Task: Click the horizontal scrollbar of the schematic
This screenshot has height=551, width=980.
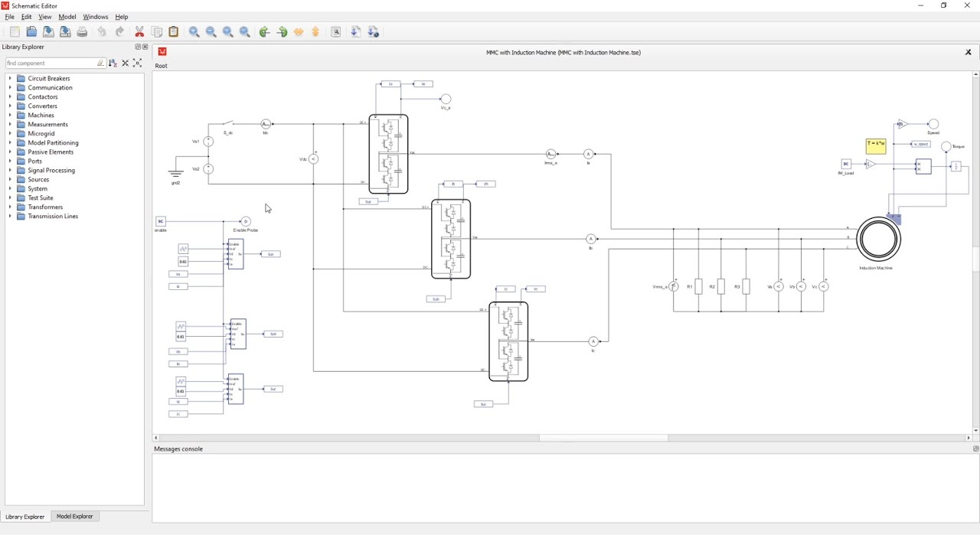Action: coord(604,439)
